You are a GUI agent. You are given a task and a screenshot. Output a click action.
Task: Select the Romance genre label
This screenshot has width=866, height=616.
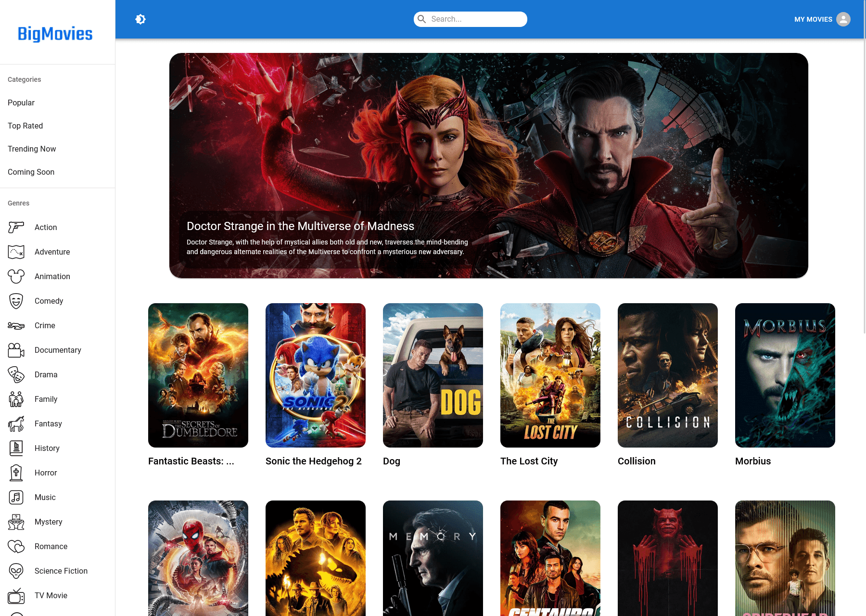click(51, 546)
